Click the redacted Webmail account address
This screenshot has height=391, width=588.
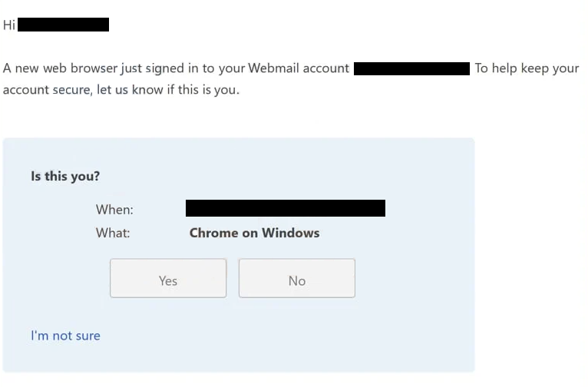coord(411,68)
